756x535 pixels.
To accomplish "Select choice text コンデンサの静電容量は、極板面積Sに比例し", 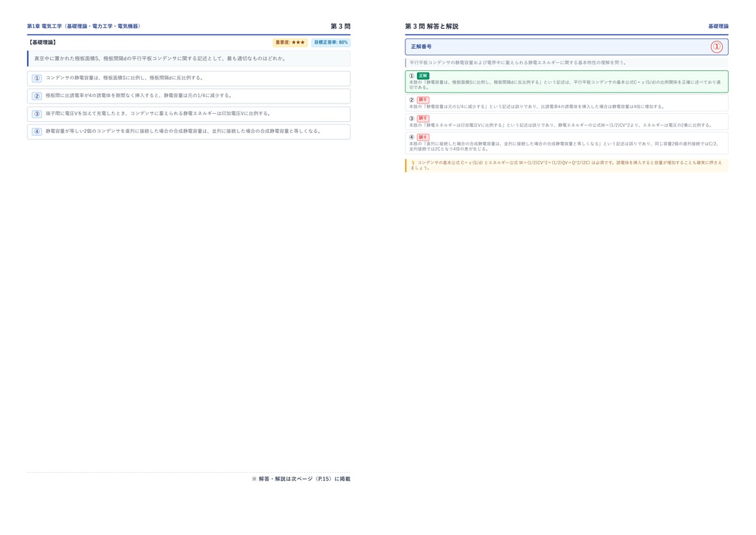I will point(125,78).
